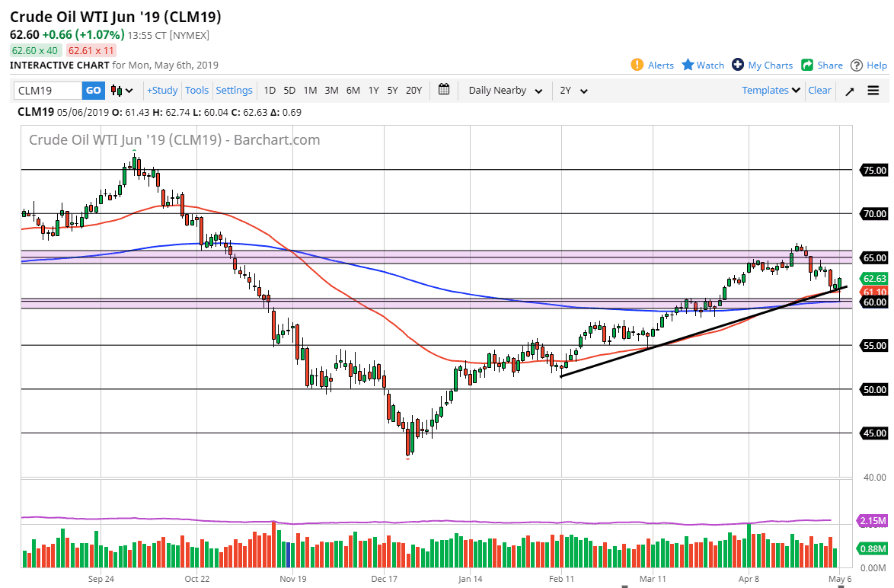
Task: Select the 6M timeframe tab
Action: pyautogui.click(x=352, y=90)
